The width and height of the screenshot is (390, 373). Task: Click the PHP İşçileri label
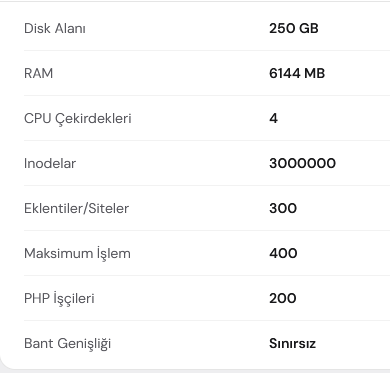tap(59, 299)
